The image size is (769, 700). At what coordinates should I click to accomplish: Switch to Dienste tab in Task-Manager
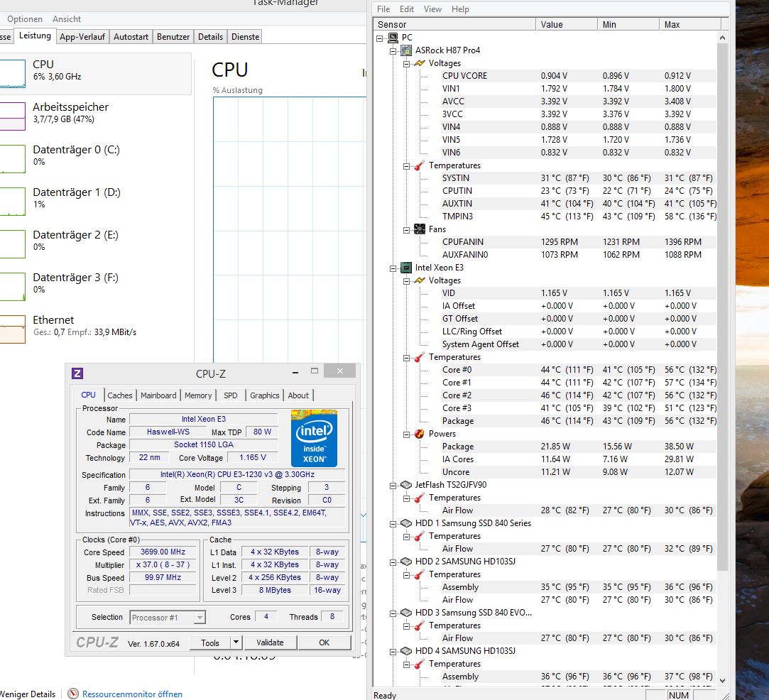click(x=245, y=37)
